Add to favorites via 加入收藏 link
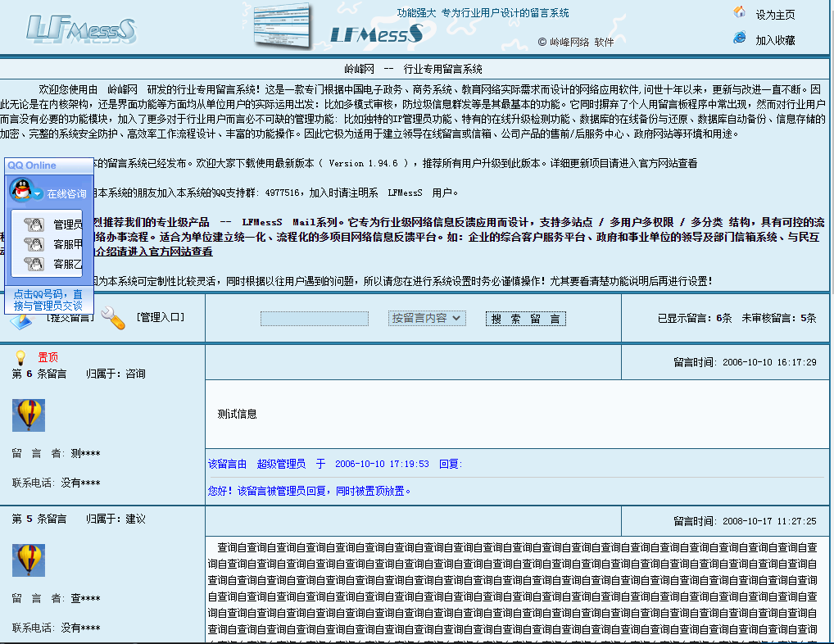Screen dimensions: 834x644 click(x=775, y=40)
